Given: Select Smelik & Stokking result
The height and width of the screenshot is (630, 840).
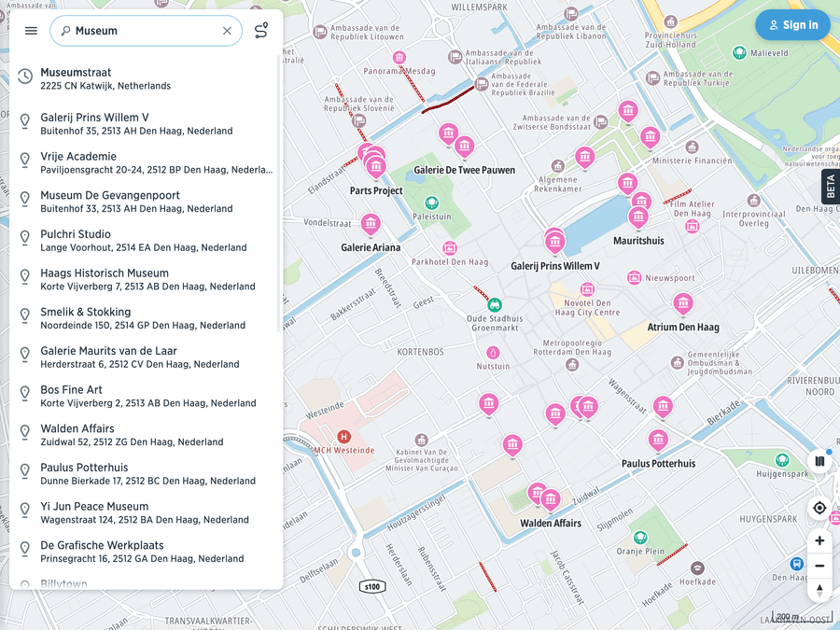Looking at the screenshot, I should tap(146, 318).
